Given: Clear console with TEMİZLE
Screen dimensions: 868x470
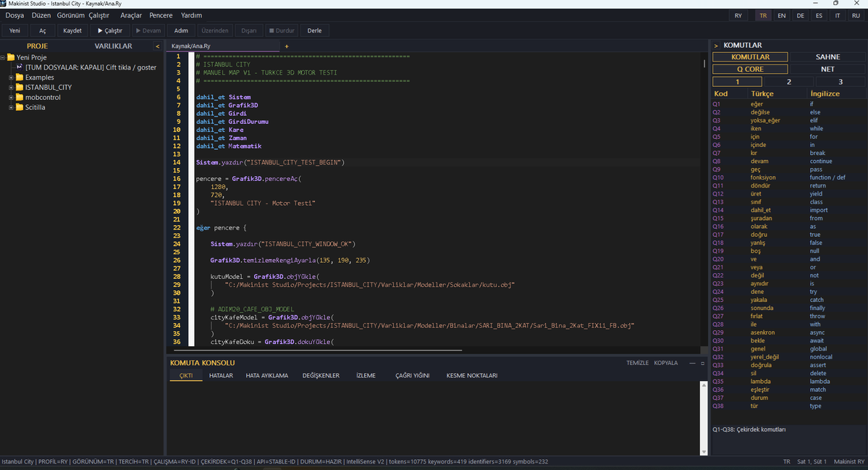Looking at the screenshot, I should point(637,363).
